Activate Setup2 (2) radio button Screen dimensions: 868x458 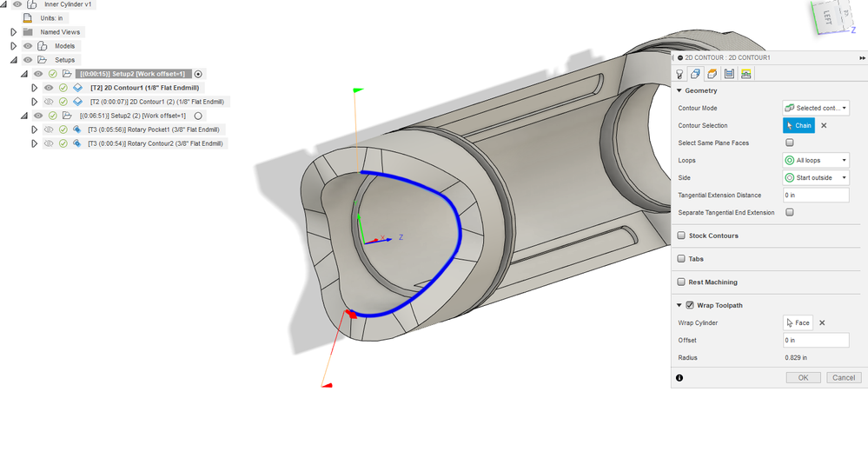point(197,116)
